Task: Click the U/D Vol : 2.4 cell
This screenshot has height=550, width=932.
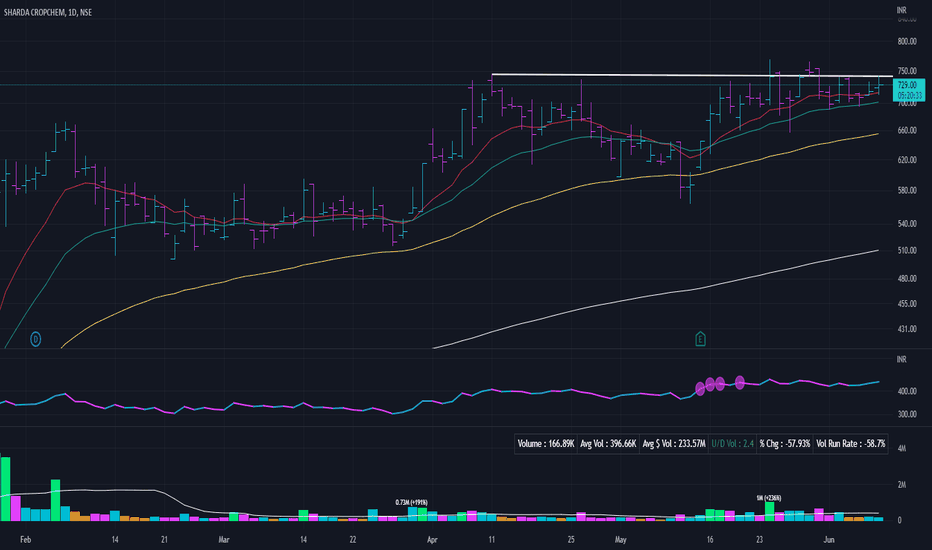Action: 732,444
